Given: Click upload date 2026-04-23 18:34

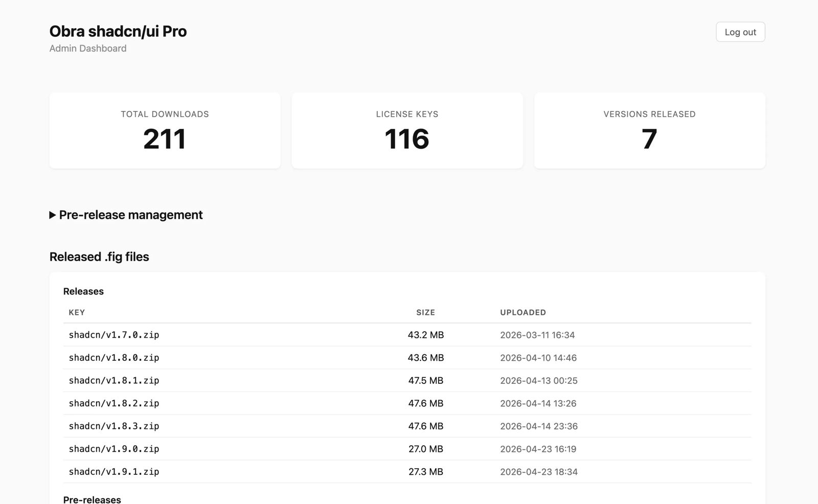Looking at the screenshot, I should (539, 472).
